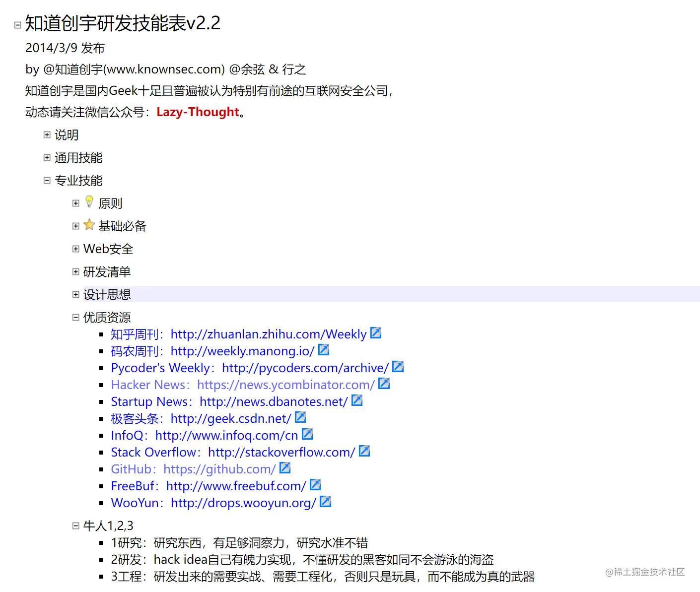Select the highlighted 设计思想 label
The height and width of the screenshot is (592, 700).
tap(107, 295)
